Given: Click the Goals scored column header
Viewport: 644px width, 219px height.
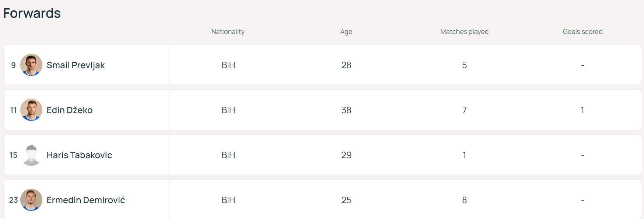Looking at the screenshot, I should coord(582,32).
